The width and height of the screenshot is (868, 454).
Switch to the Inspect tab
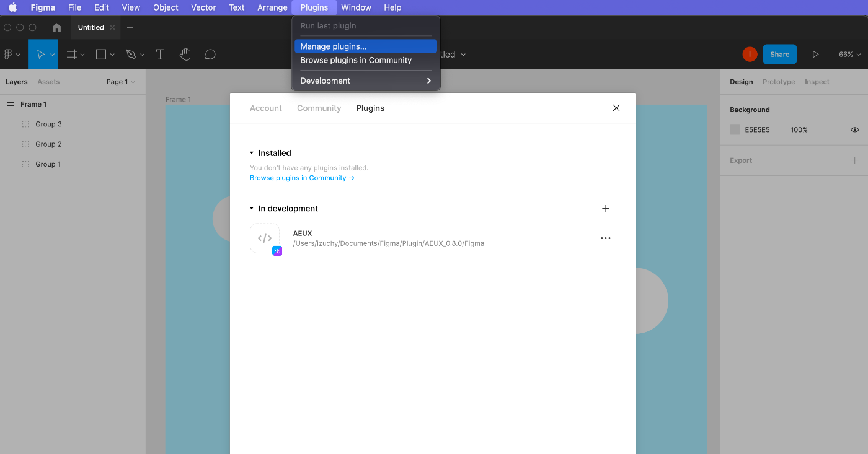point(817,82)
